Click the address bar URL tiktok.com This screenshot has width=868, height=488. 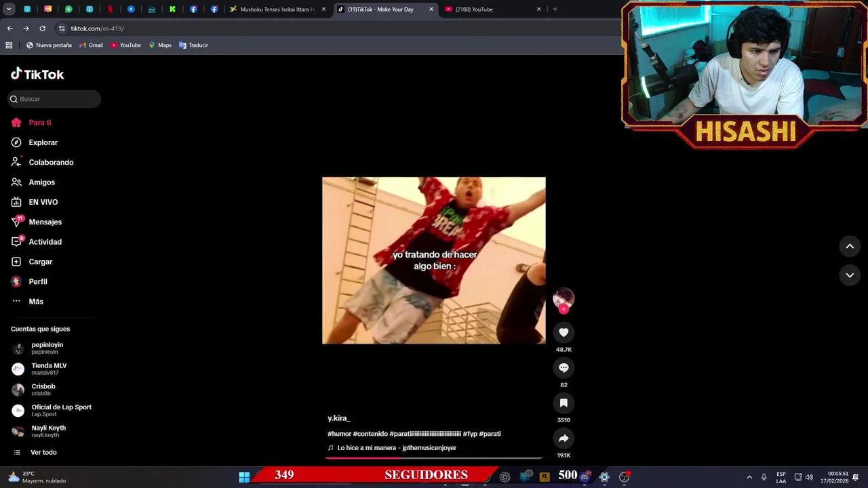[x=98, y=28]
